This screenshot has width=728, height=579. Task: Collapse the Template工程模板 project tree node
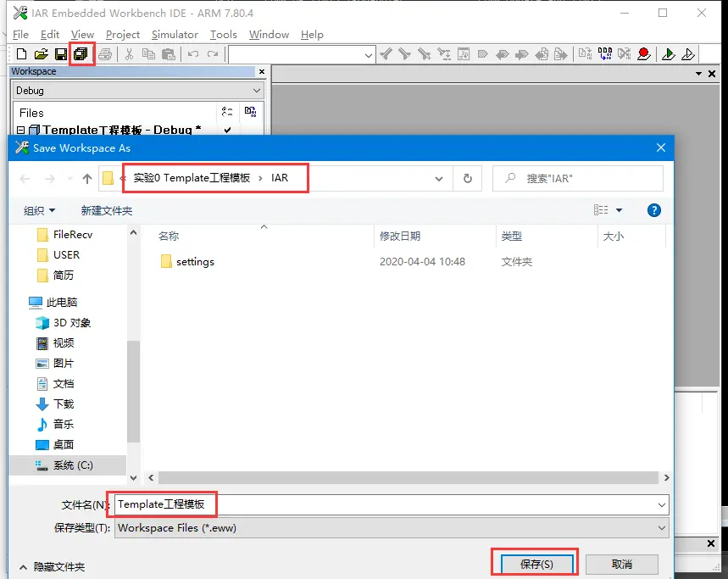21,130
